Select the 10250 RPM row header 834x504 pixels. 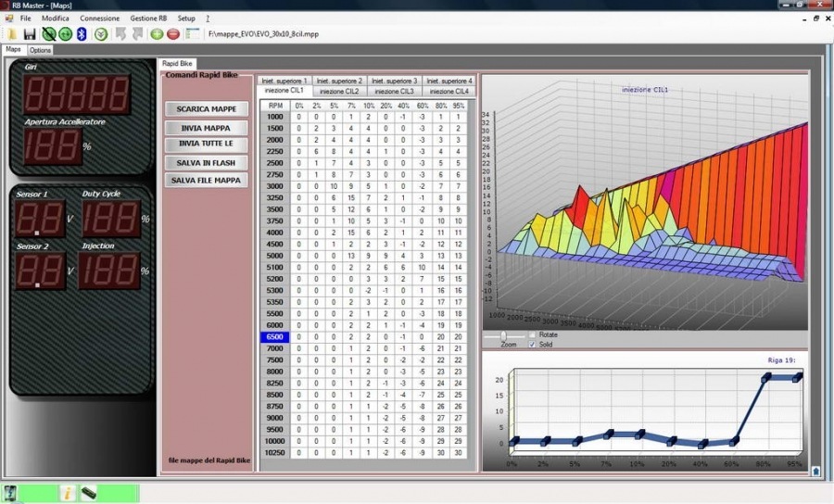click(x=275, y=453)
